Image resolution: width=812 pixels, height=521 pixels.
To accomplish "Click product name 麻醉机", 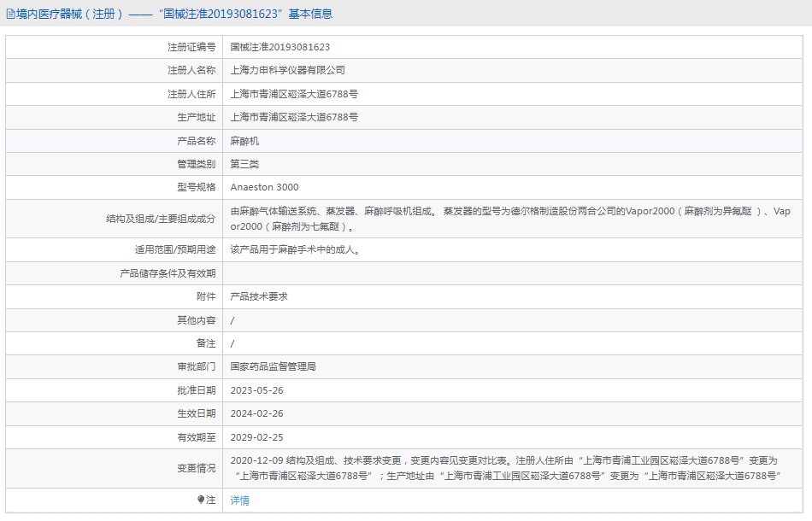I will click(x=244, y=141).
